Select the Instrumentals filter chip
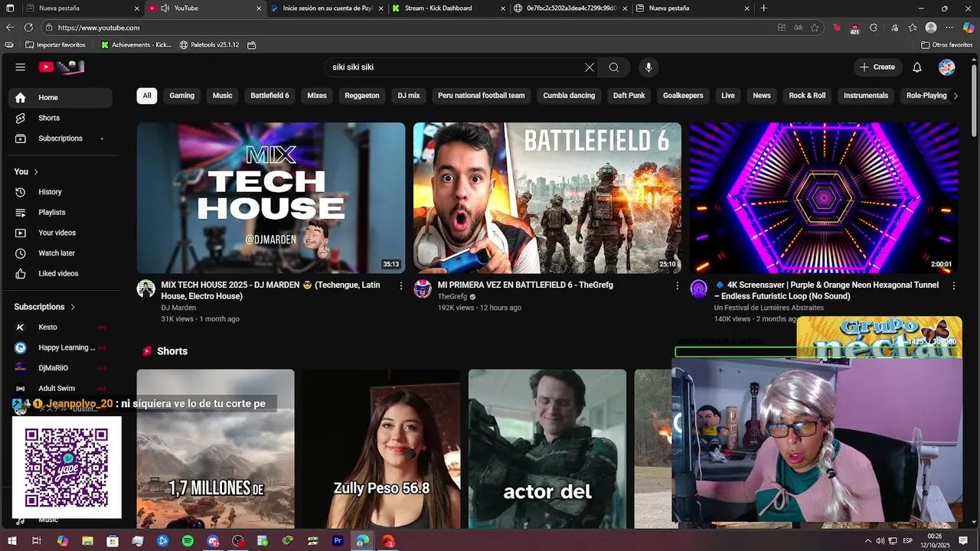980x551 pixels. click(866, 96)
